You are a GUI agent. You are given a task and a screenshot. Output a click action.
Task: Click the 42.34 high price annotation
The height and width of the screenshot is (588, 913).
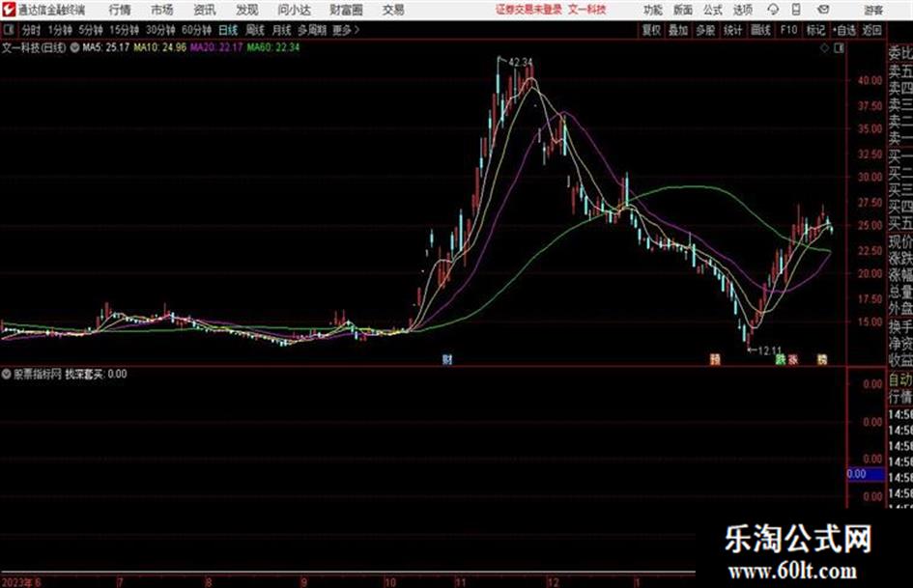(x=520, y=62)
